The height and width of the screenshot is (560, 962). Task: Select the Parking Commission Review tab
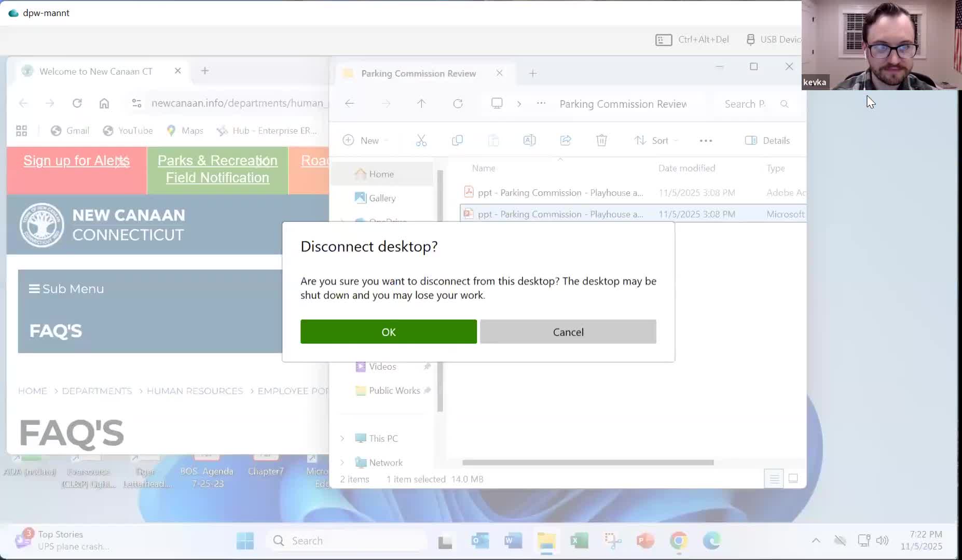click(x=418, y=74)
